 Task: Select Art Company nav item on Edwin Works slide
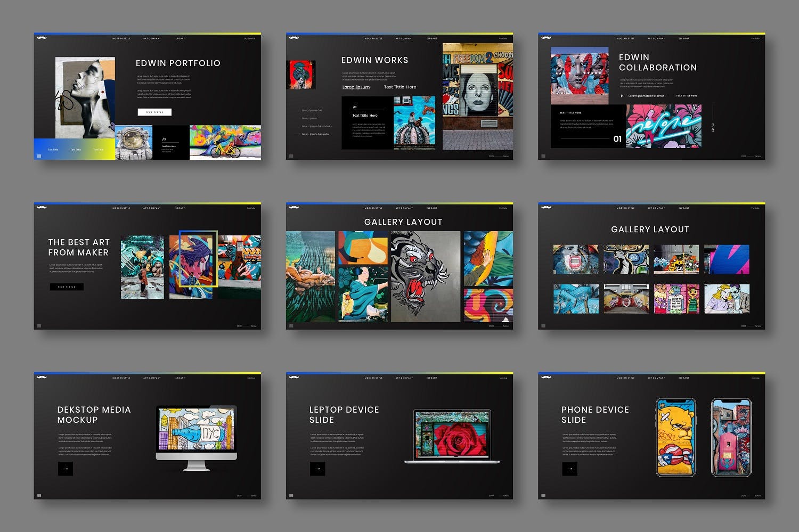click(404, 38)
